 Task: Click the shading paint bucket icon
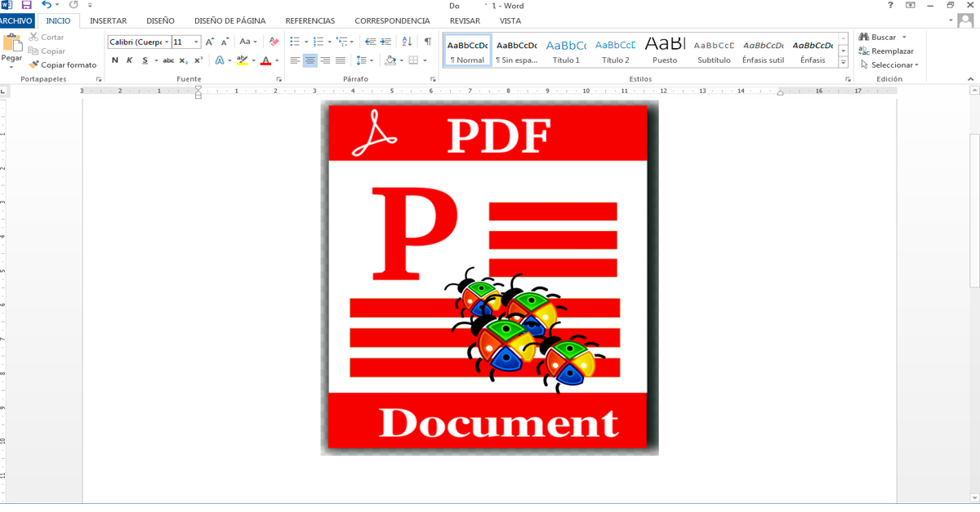(x=390, y=60)
